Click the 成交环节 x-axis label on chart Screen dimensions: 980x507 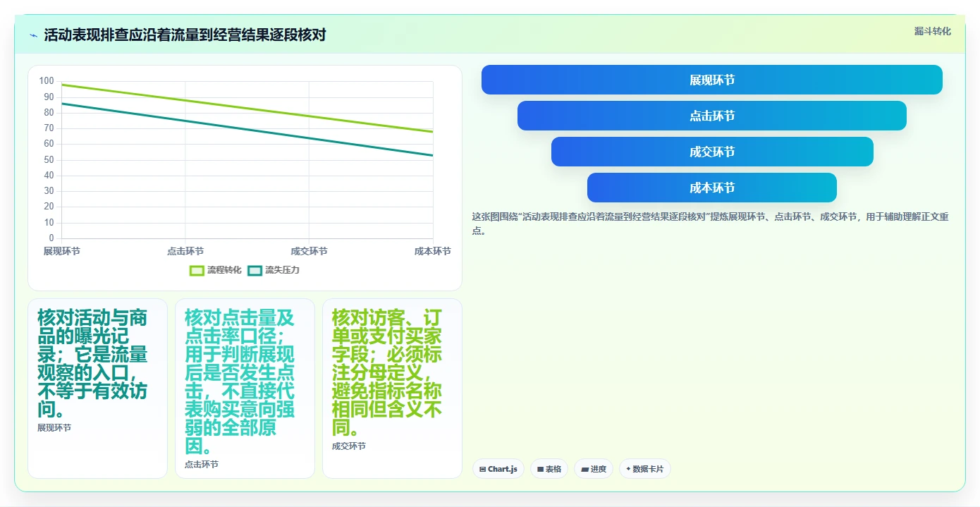tap(309, 252)
